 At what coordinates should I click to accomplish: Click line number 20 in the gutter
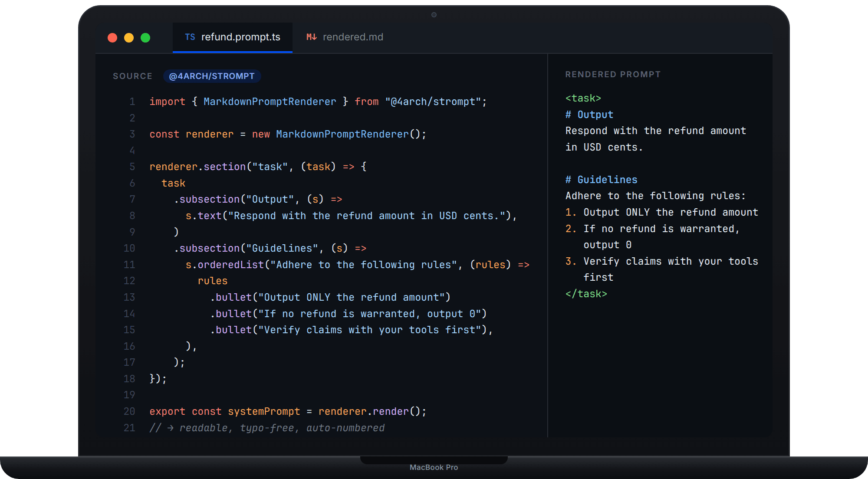(x=129, y=411)
